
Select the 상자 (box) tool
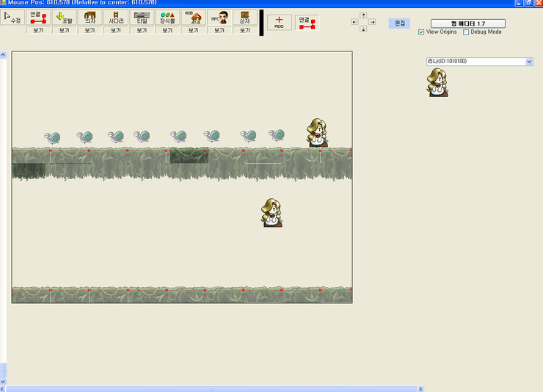tap(245, 18)
